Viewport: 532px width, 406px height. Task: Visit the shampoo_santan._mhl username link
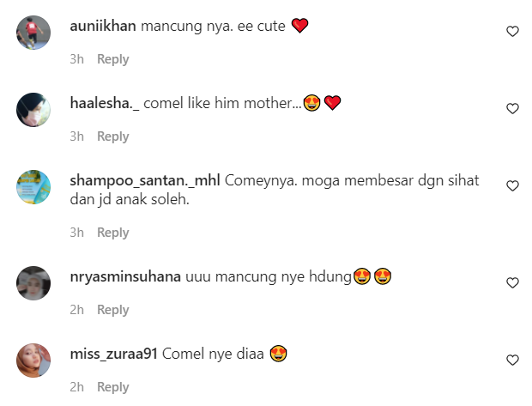coord(145,180)
